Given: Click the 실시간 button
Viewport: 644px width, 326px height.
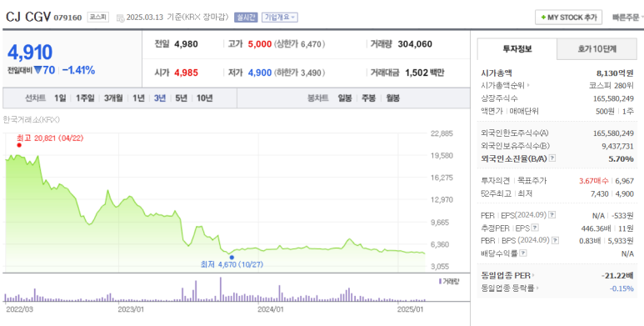Looking at the screenshot, I should tap(246, 18).
